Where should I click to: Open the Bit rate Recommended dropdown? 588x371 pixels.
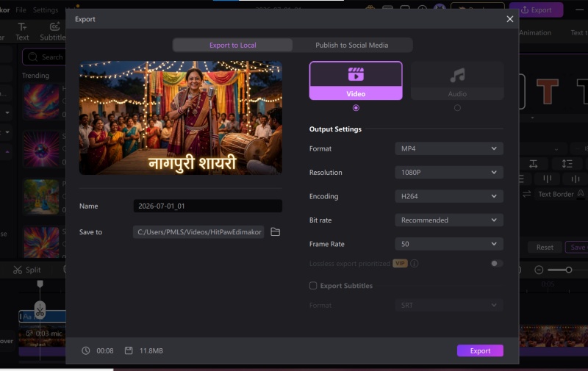(449, 220)
